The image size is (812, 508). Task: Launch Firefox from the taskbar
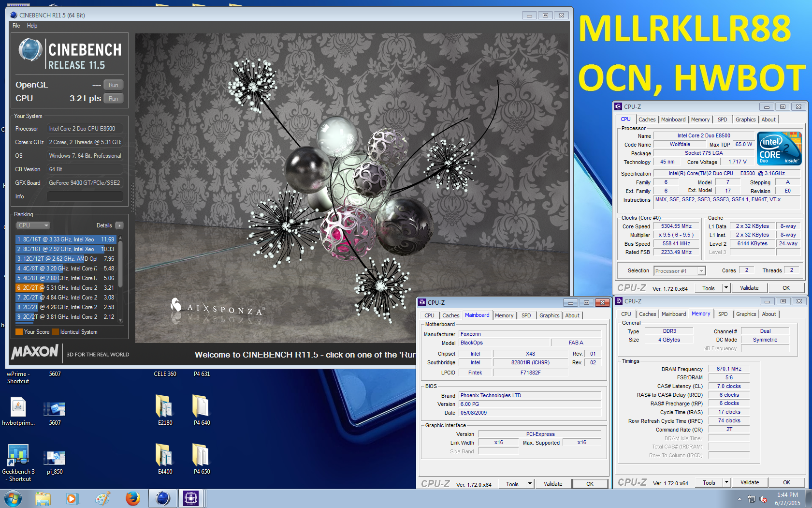pos(132,498)
